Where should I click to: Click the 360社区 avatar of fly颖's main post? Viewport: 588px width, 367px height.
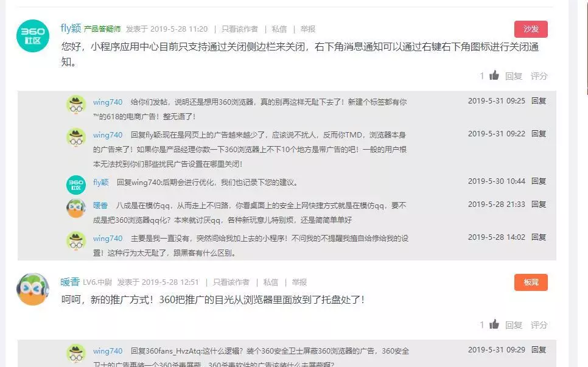point(33,36)
